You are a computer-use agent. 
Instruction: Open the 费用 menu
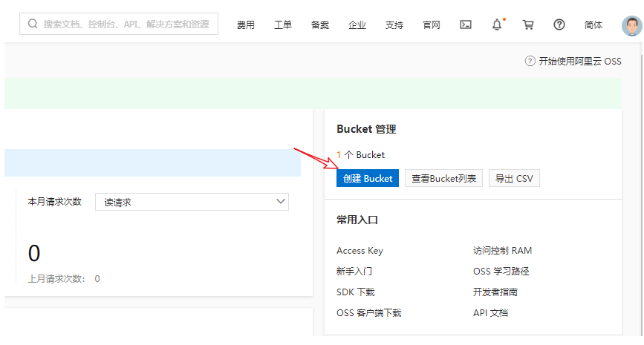click(246, 25)
